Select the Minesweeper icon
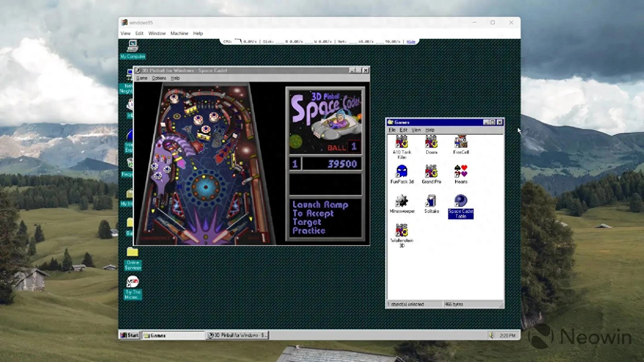This screenshot has height=362, width=644. (401, 201)
